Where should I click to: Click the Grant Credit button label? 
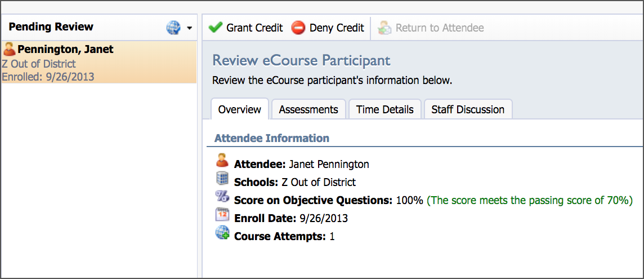(x=254, y=28)
